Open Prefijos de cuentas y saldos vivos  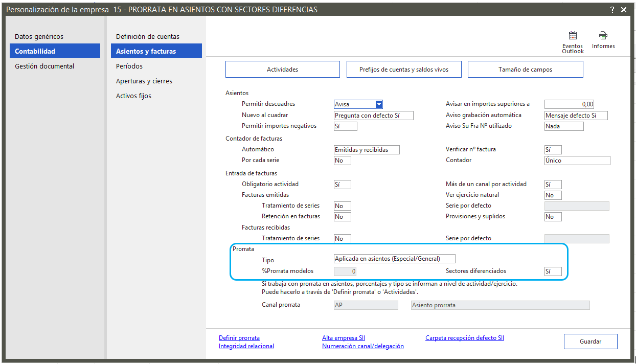(403, 70)
